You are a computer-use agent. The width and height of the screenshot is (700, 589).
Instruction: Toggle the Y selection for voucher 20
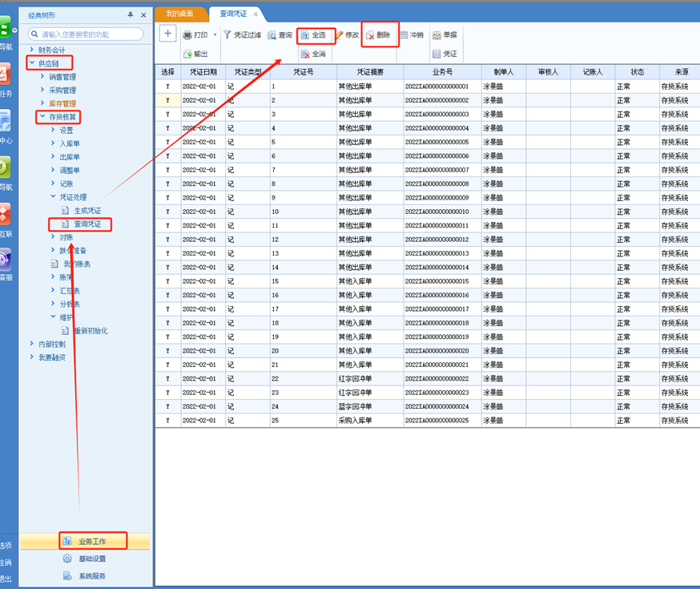pyautogui.click(x=168, y=351)
